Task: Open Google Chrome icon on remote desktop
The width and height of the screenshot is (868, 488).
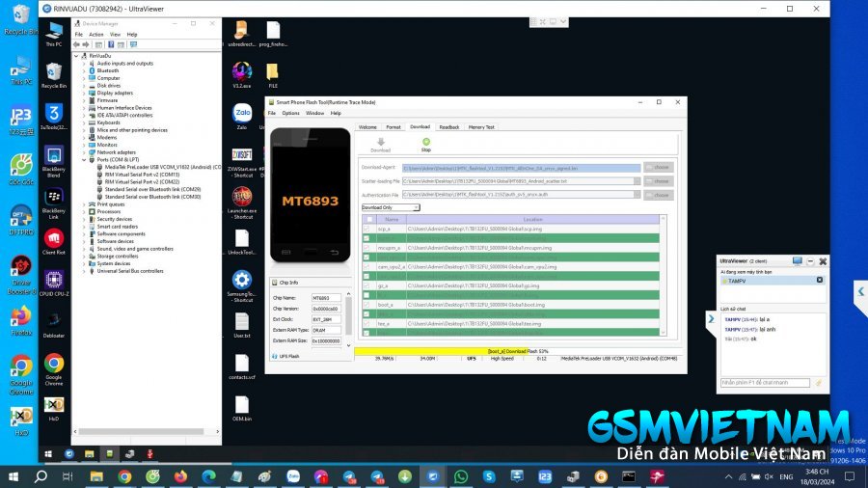Action: point(54,369)
